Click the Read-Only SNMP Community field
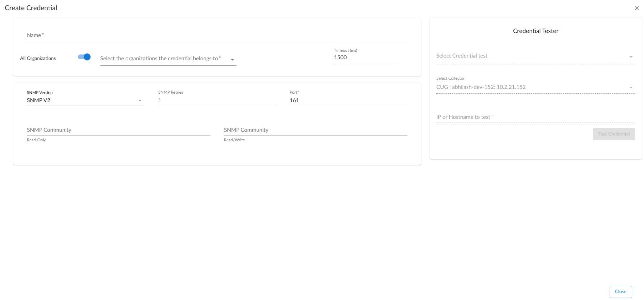This screenshot has height=300, width=644. click(118, 130)
